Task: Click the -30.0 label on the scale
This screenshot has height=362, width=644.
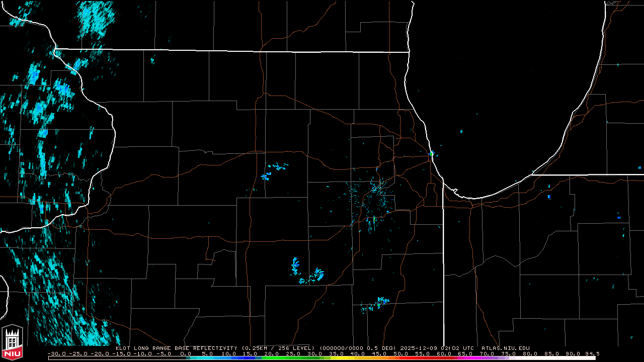Action: coord(56,353)
